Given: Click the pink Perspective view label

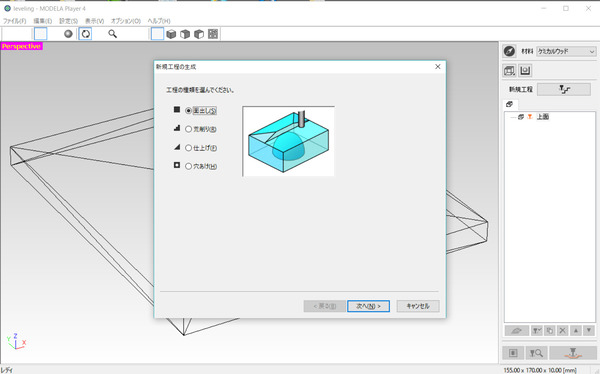Looking at the screenshot, I should tap(21, 46).
